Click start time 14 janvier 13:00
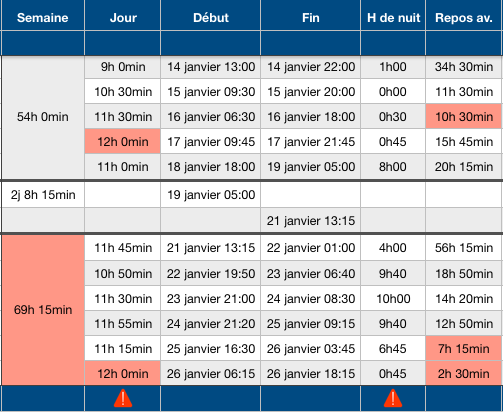The width and height of the screenshot is (503, 414). tap(211, 67)
